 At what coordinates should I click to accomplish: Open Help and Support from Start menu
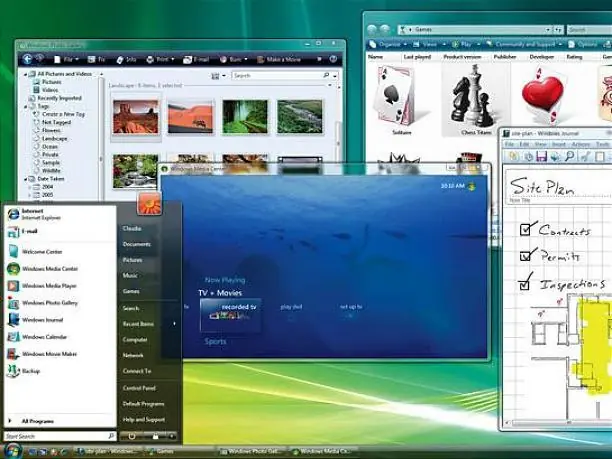point(144,420)
